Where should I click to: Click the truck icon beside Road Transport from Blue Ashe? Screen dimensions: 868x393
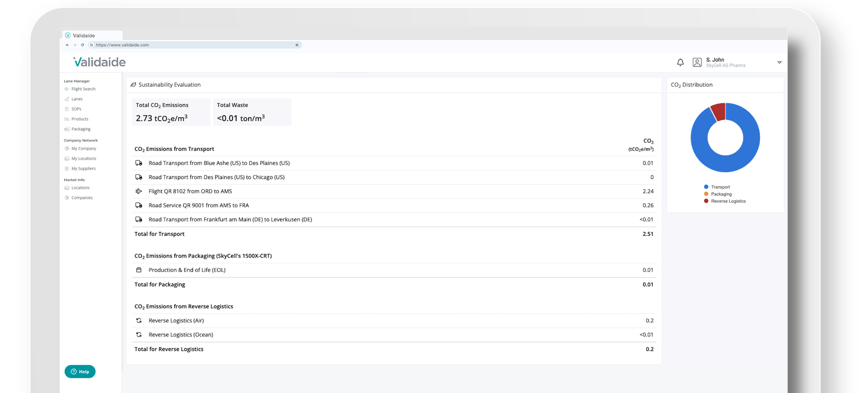pyautogui.click(x=139, y=163)
